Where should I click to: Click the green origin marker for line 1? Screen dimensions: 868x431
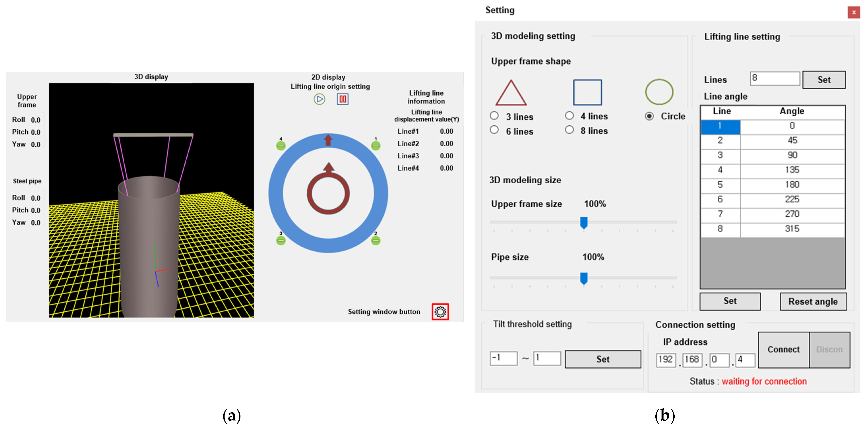(376, 146)
